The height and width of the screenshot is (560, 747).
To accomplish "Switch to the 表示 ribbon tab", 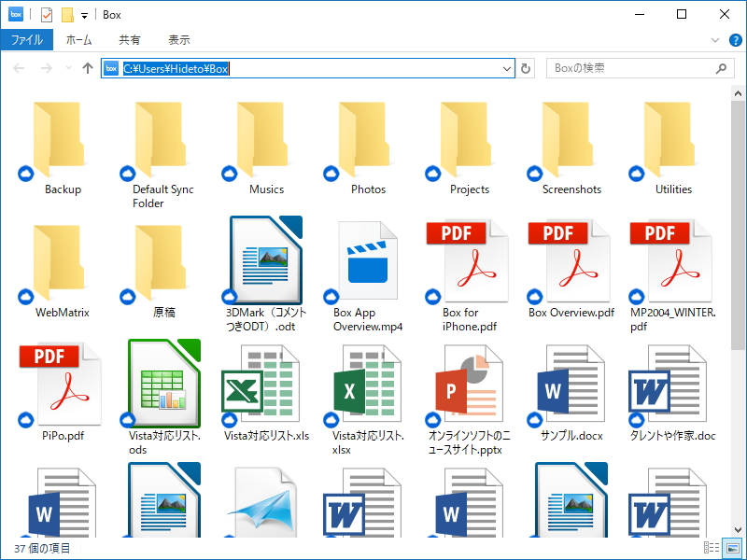I will click(x=179, y=40).
